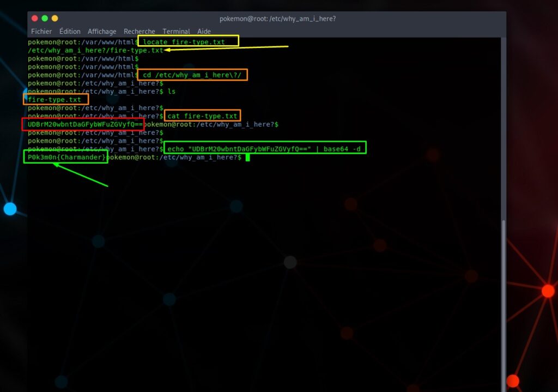Open the Aide help menu
This screenshot has width=558, height=392.
[x=204, y=32]
